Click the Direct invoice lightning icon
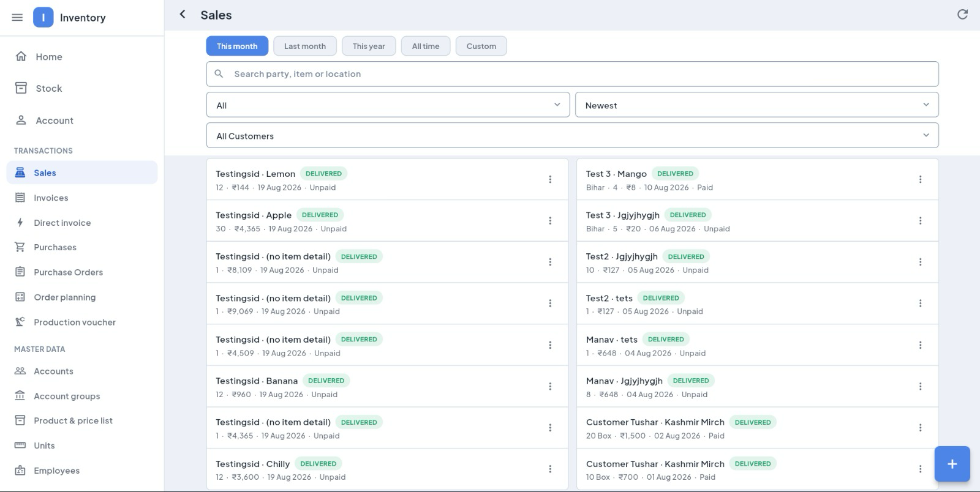The width and height of the screenshot is (980, 492). (x=20, y=223)
